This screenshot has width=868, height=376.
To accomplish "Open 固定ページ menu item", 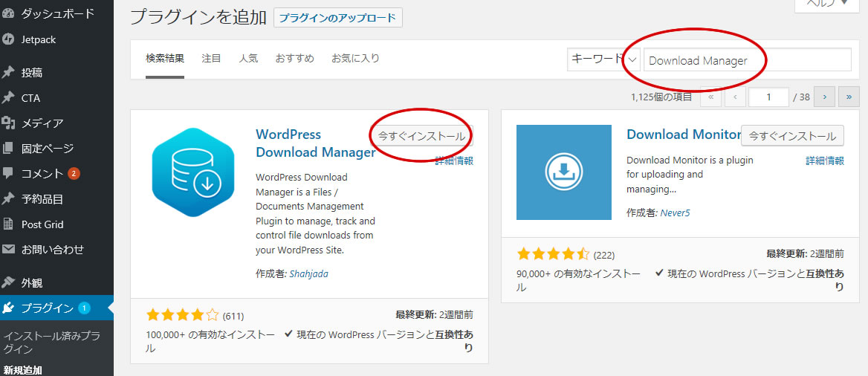I will [47, 149].
